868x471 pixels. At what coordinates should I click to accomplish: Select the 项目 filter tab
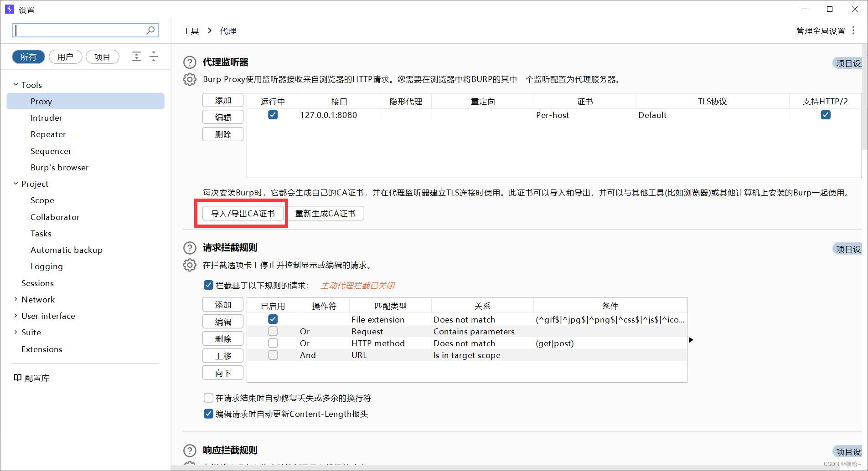pyautogui.click(x=103, y=57)
